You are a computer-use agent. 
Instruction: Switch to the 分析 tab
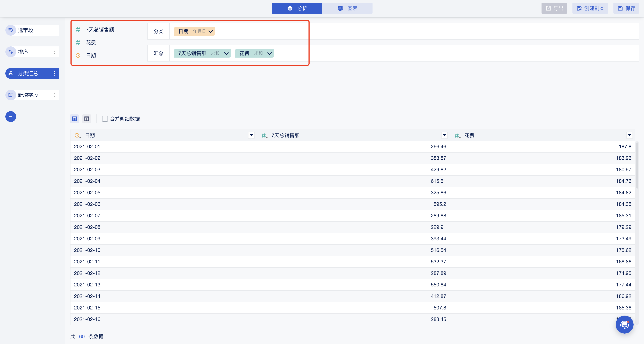(x=297, y=8)
